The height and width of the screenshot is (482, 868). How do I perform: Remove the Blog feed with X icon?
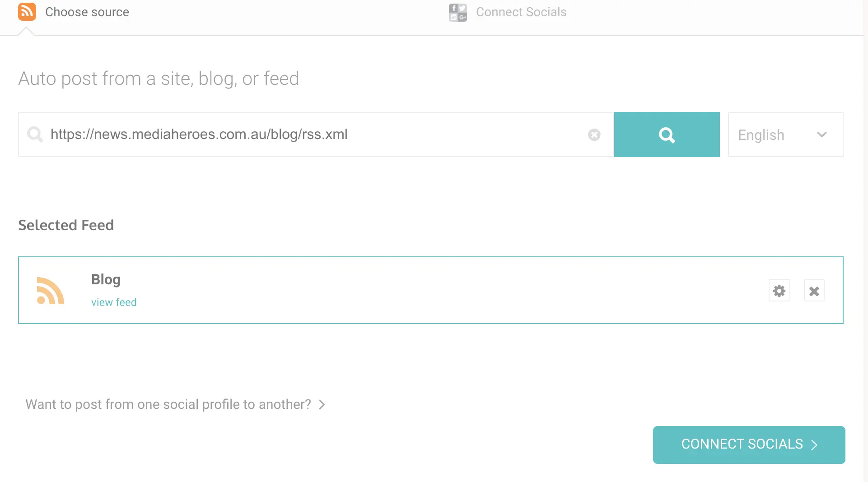814,291
